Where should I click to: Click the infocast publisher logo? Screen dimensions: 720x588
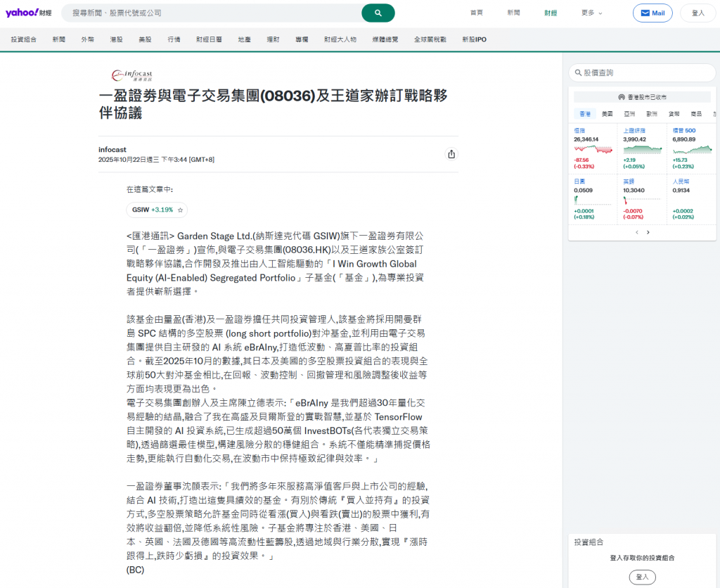coord(131,75)
